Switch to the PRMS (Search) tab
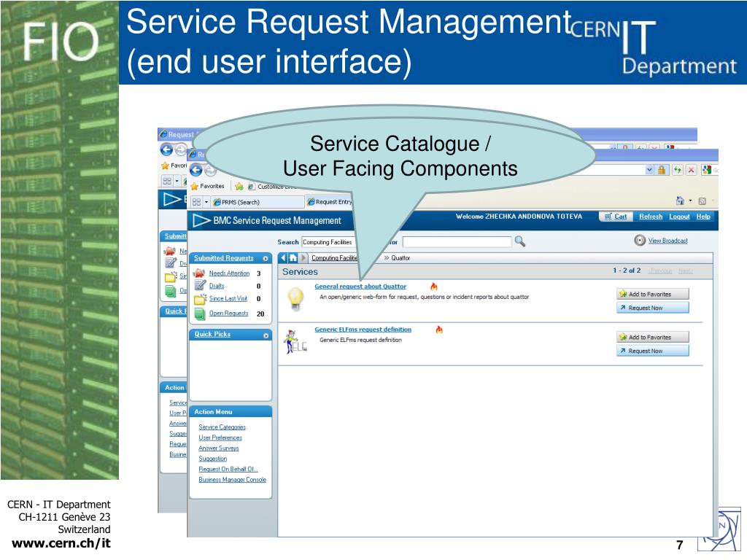Image resolution: width=747 pixels, height=560 pixels. pyautogui.click(x=258, y=202)
